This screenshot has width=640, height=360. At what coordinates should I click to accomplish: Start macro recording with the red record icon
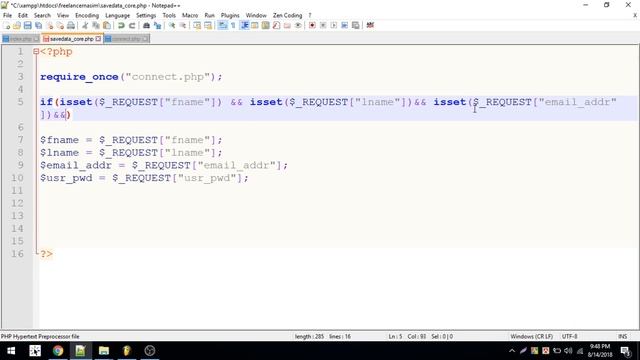tap(312, 25)
